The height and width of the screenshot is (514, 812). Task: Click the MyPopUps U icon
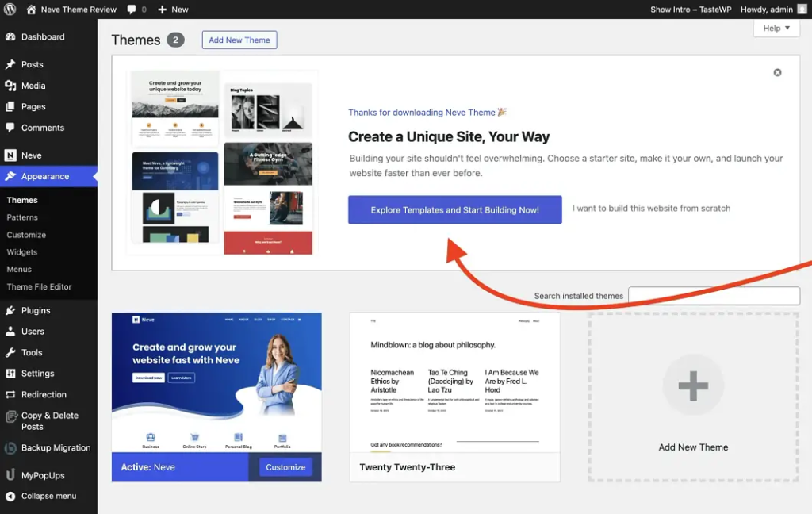coord(10,474)
